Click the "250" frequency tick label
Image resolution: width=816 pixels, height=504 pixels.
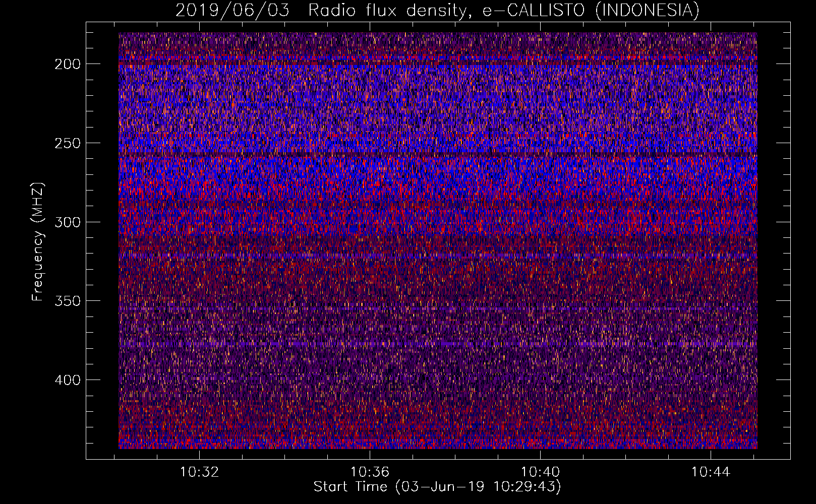67,143
